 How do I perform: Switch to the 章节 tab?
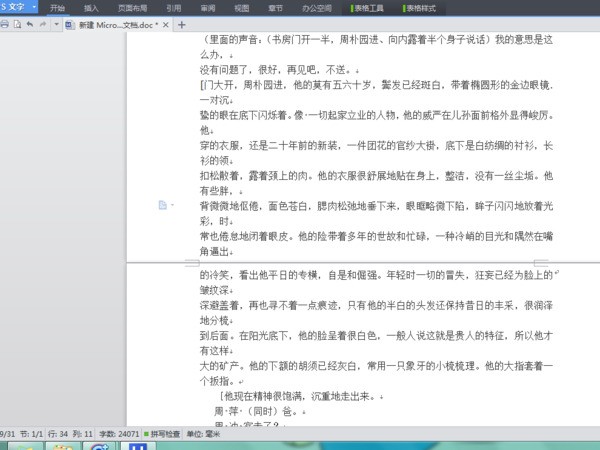276,8
